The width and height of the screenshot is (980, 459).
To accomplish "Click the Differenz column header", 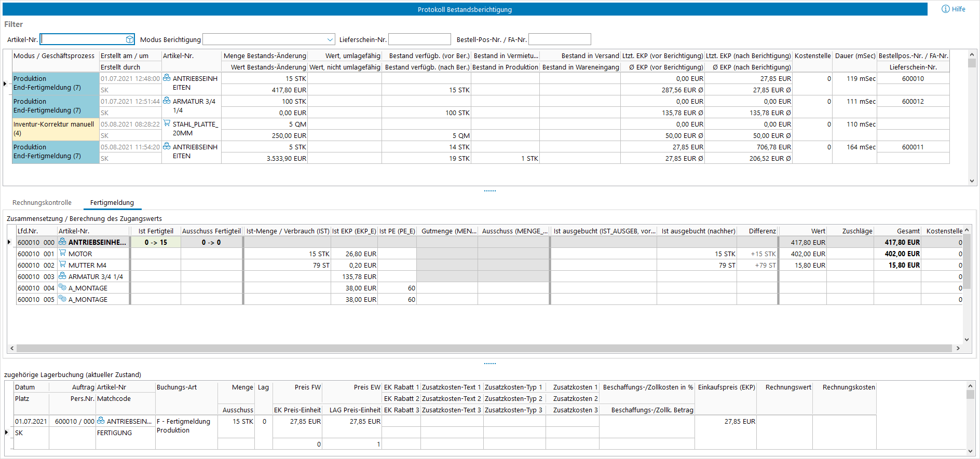I will 762,231.
